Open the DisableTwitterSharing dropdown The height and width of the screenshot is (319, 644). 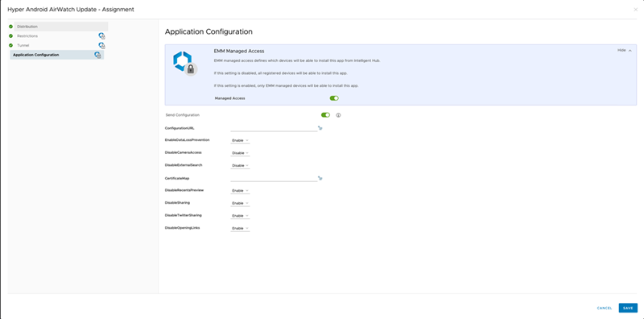tap(240, 216)
